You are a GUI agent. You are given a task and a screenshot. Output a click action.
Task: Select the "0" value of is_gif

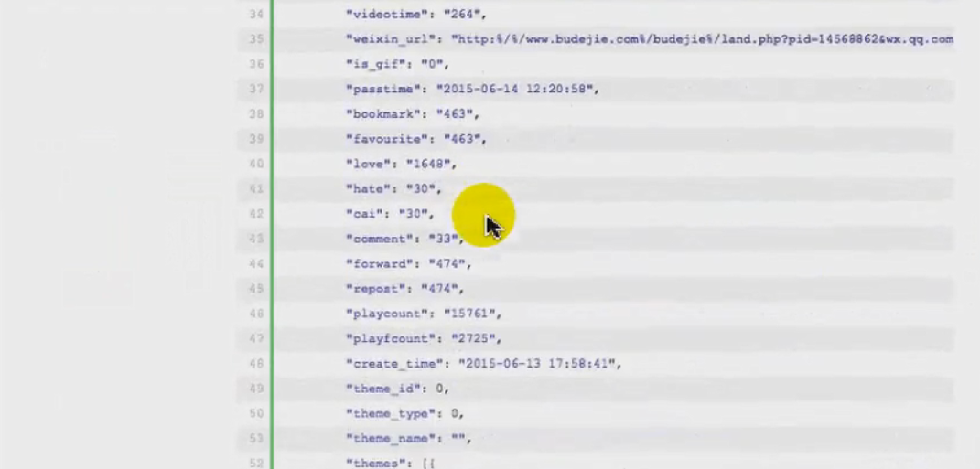tap(432, 64)
